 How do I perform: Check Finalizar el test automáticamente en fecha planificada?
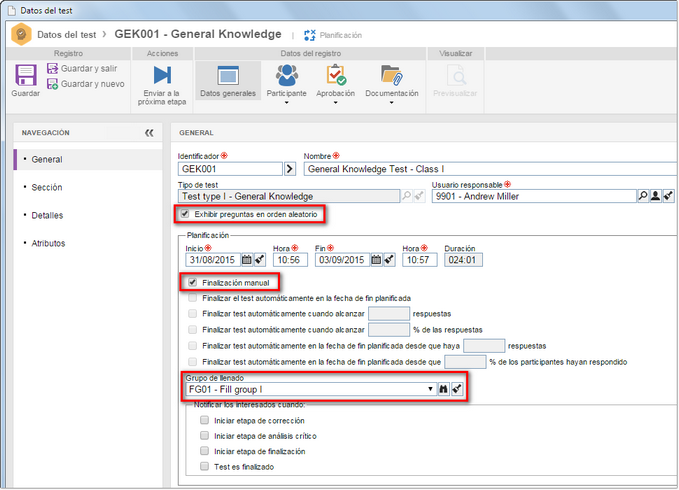[x=193, y=298]
